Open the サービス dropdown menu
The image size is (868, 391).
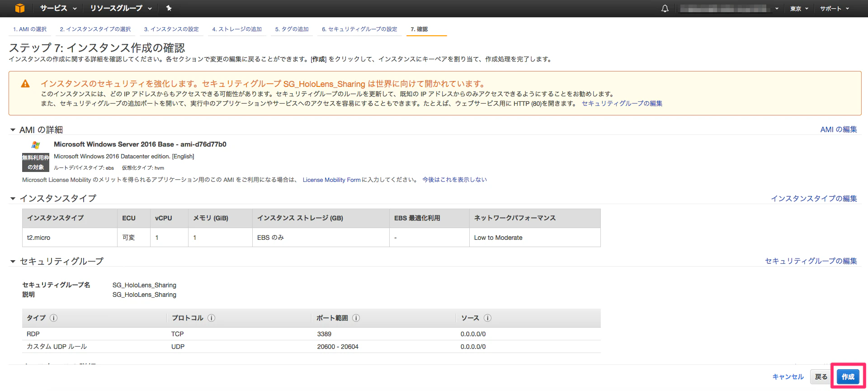click(58, 8)
